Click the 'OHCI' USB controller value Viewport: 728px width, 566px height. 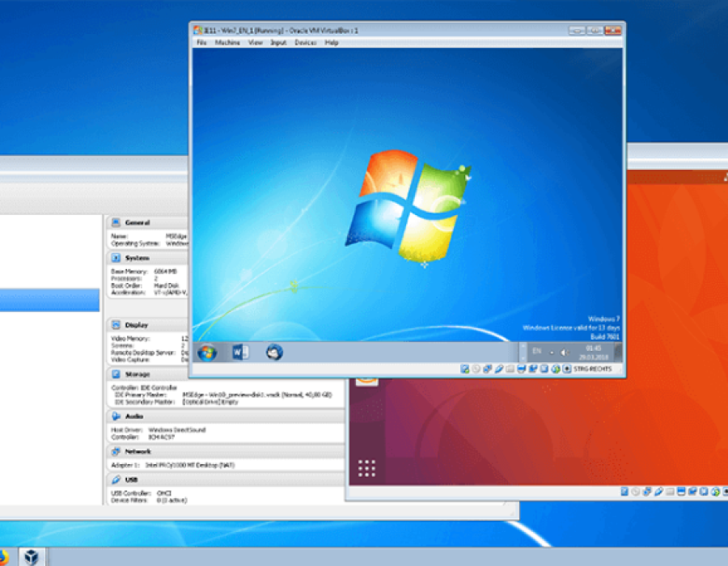164,493
